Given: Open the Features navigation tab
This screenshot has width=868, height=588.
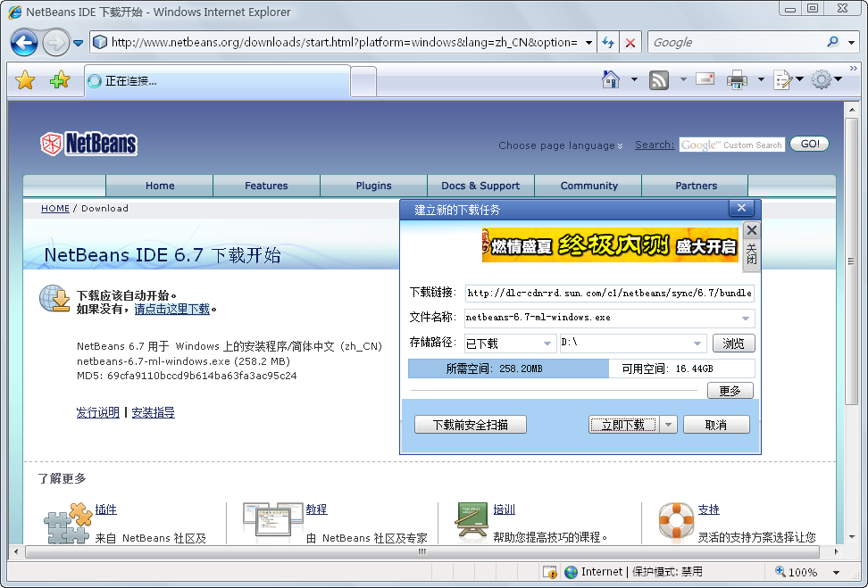Looking at the screenshot, I should pos(266,186).
